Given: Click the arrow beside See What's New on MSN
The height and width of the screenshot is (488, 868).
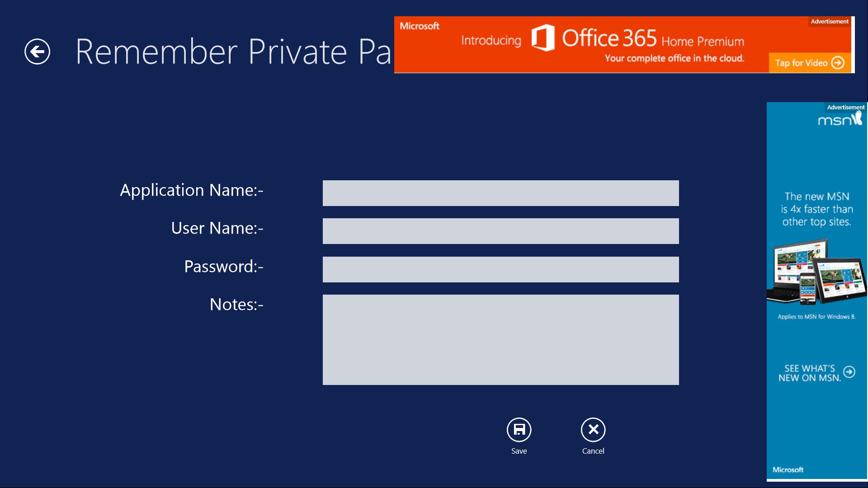Looking at the screenshot, I should [849, 372].
